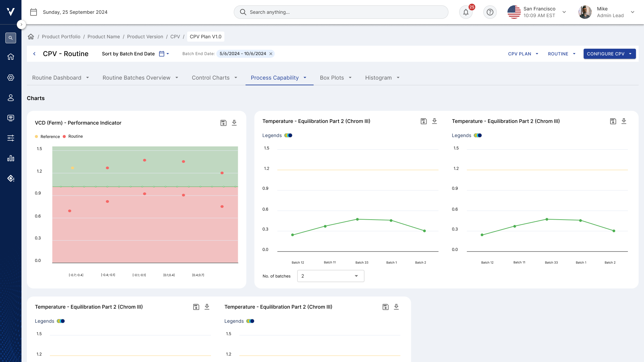This screenshot has height=362, width=644.
Task: Download the VCD (Ferm) Performance Indicator chart
Action: click(234, 123)
